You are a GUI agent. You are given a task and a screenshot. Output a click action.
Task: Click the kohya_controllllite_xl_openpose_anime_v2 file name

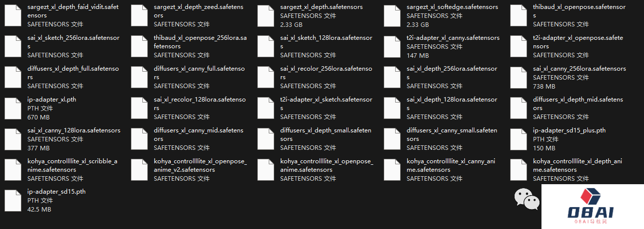(200, 165)
